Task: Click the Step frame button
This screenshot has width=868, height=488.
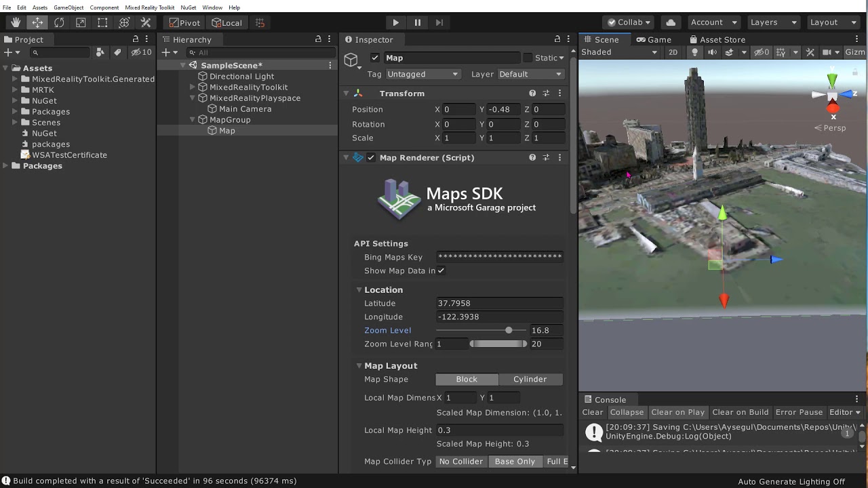Action: click(x=439, y=22)
